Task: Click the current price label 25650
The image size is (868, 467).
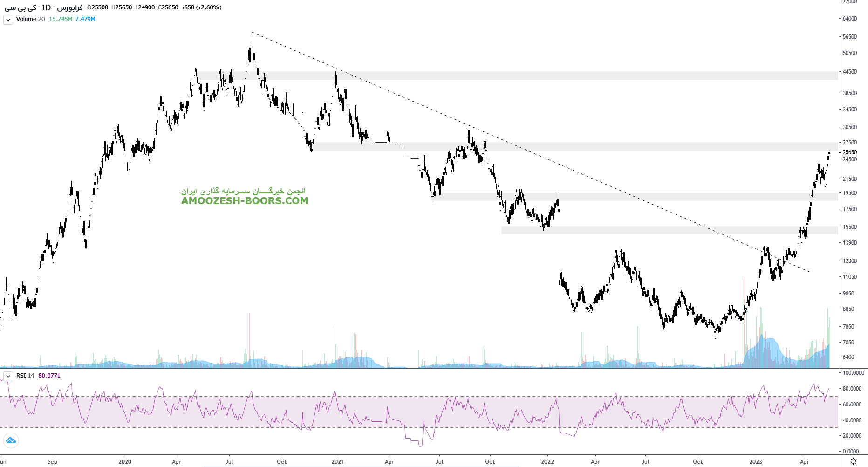Action: click(850, 152)
